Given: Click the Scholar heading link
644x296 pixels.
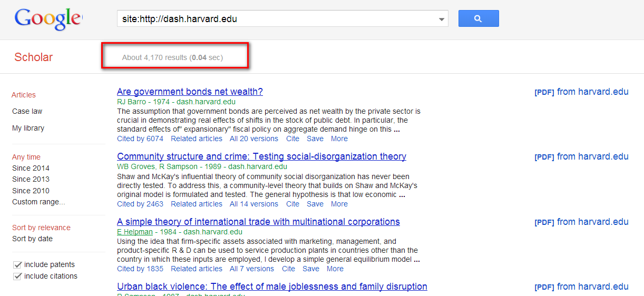Looking at the screenshot, I should pos(34,57).
